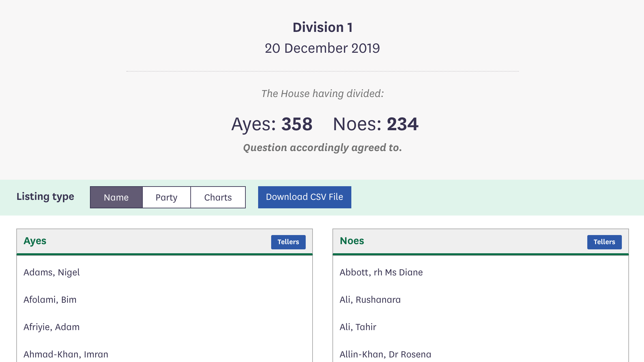
Task: Click the Noes panel heading
Action: pos(352,241)
